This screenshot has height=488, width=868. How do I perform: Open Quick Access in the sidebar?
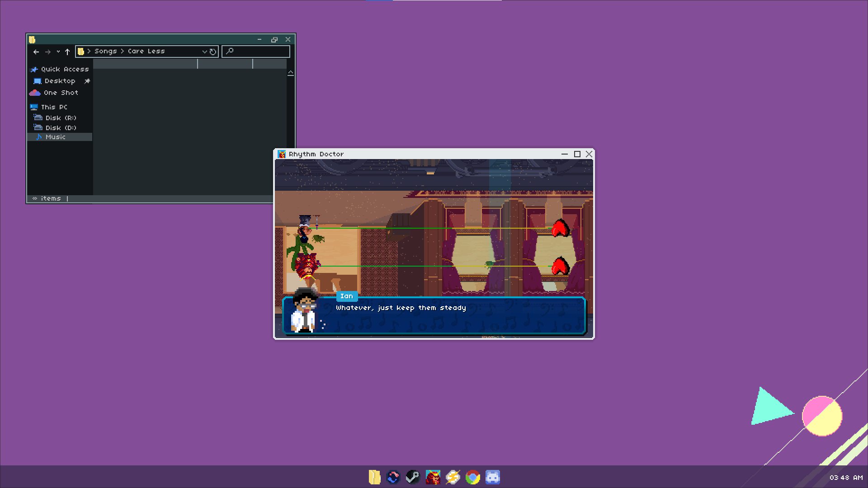(x=60, y=69)
